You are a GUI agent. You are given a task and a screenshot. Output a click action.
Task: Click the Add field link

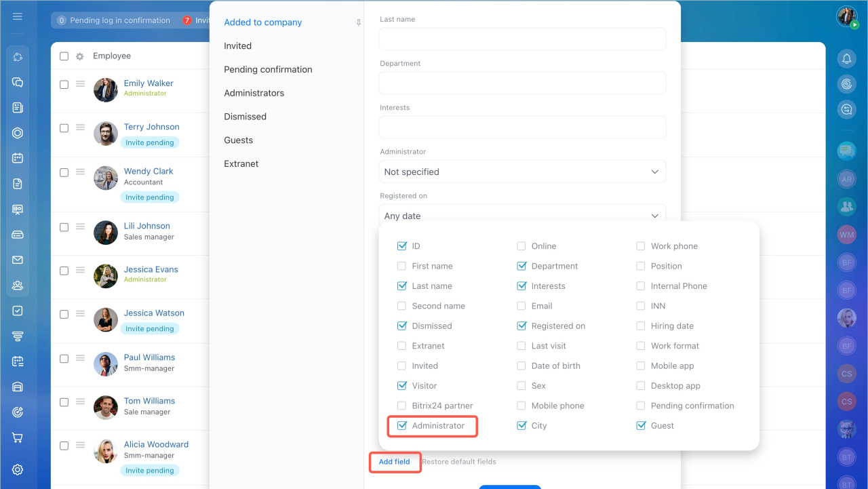tap(394, 462)
